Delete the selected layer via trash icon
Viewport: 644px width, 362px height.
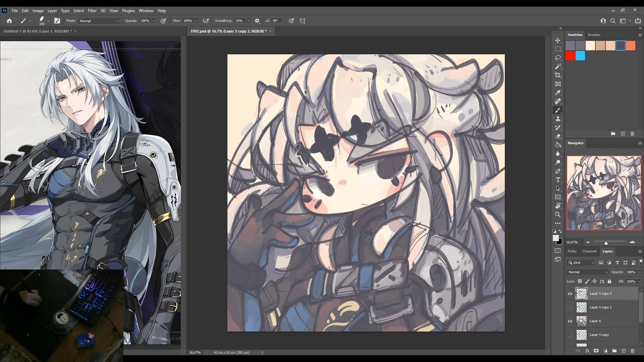coord(632,351)
